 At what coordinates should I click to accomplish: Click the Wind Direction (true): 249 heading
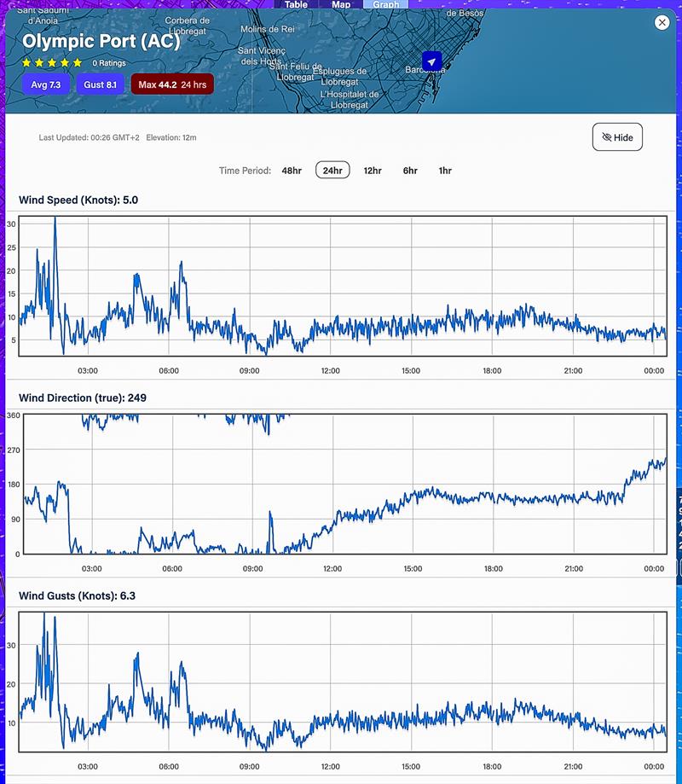tap(83, 398)
